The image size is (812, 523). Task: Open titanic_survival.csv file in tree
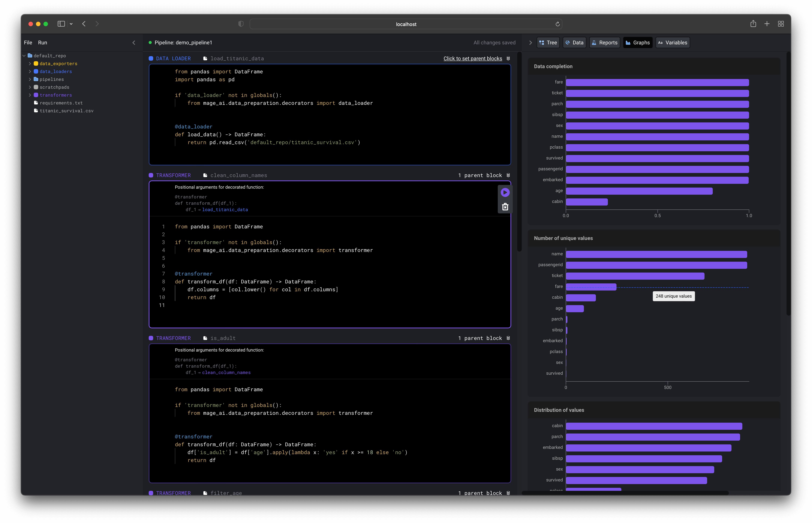[x=66, y=111]
